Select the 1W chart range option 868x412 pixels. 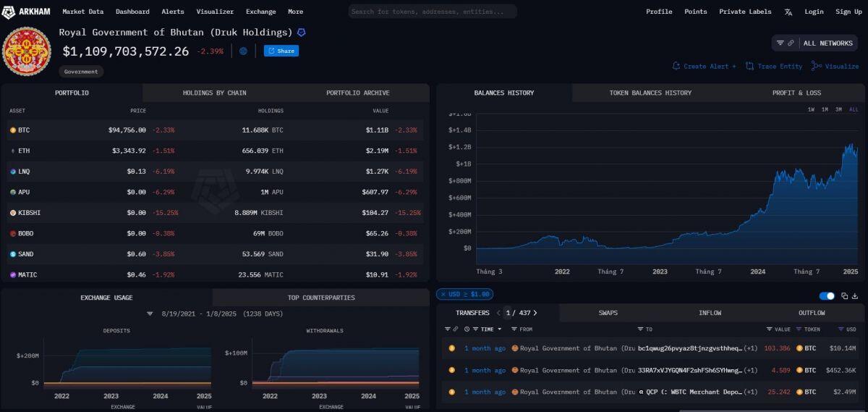pyautogui.click(x=812, y=109)
